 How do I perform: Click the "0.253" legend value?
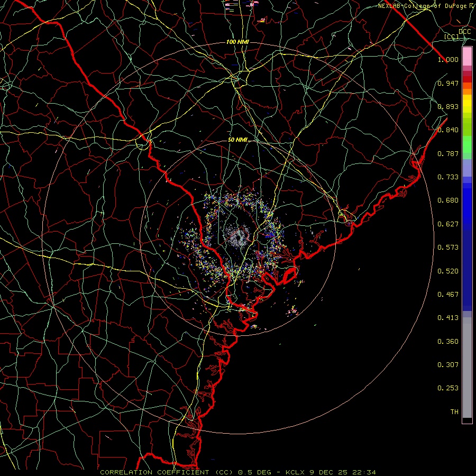[448, 388]
